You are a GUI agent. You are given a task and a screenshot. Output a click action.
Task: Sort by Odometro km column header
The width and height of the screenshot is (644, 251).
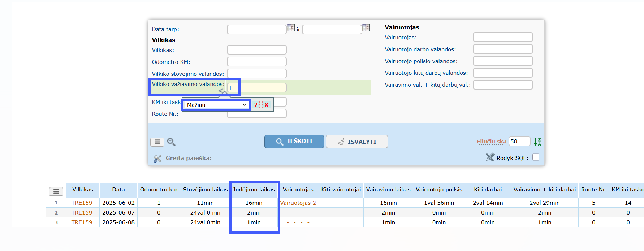[x=159, y=190]
